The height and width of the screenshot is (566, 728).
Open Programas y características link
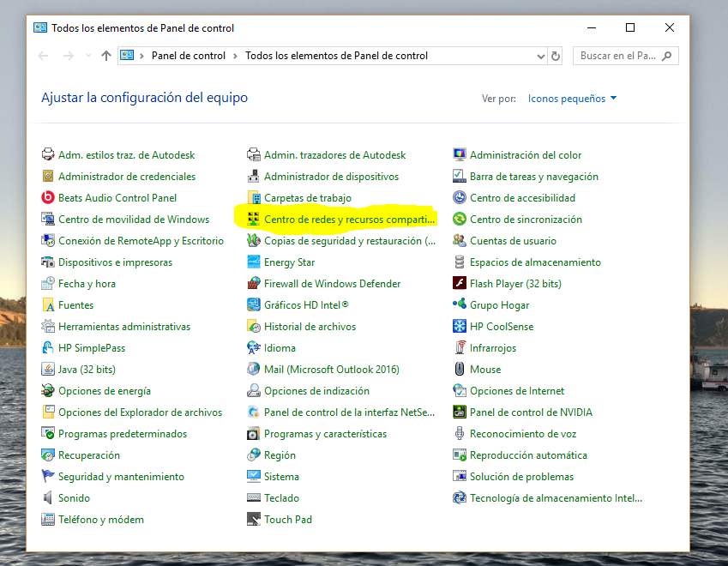pyautogui.click(x=326, y=434)
